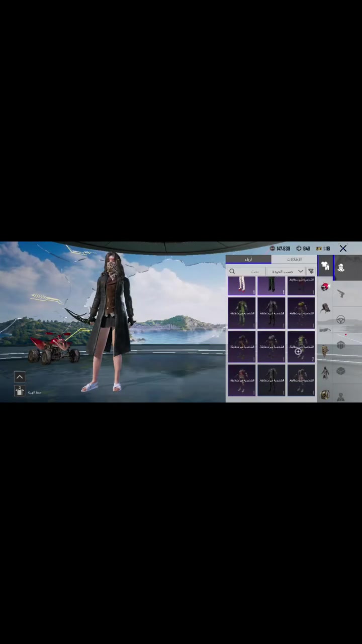The height and width of the screenshot is (644, 362).
Task: Select the shirt and pants clothing category
Action: [x=325, y=265]
